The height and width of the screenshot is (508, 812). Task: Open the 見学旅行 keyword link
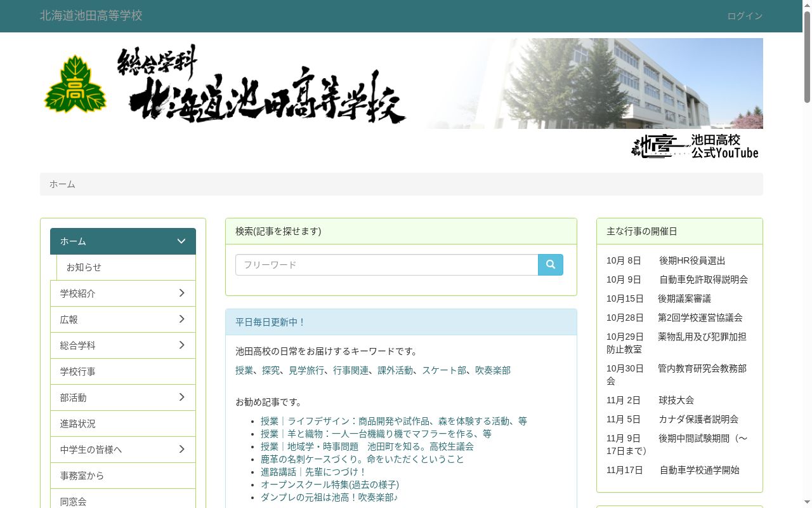point(306,370)
